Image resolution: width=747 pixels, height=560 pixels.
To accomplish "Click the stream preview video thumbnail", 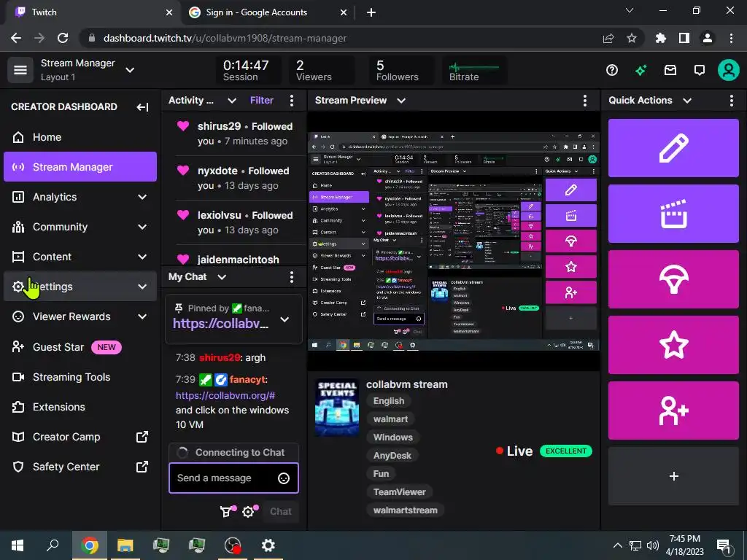I will [x=453, y=241].
